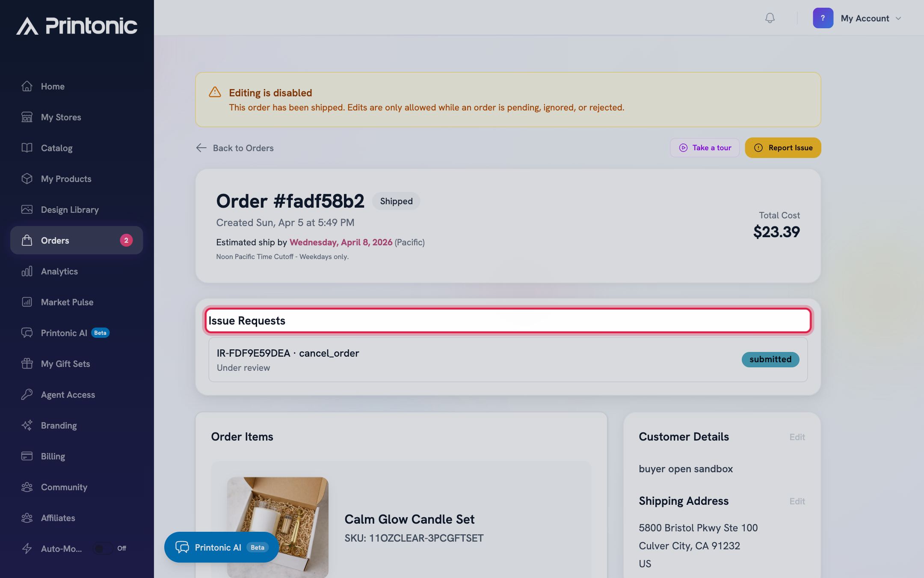Click the My Products box icon
This screenshot has height=578, width=924.
[27, 179]
